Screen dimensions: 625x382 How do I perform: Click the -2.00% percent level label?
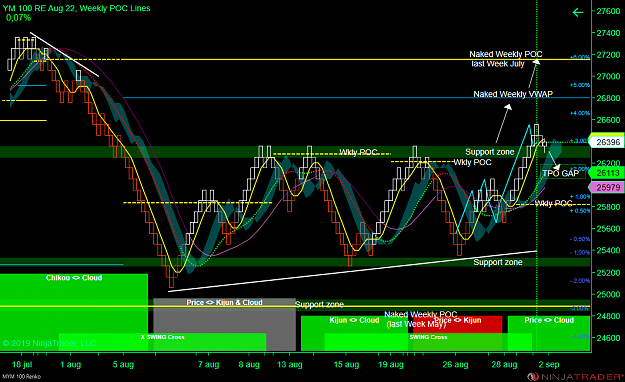[x=580, y=281]
